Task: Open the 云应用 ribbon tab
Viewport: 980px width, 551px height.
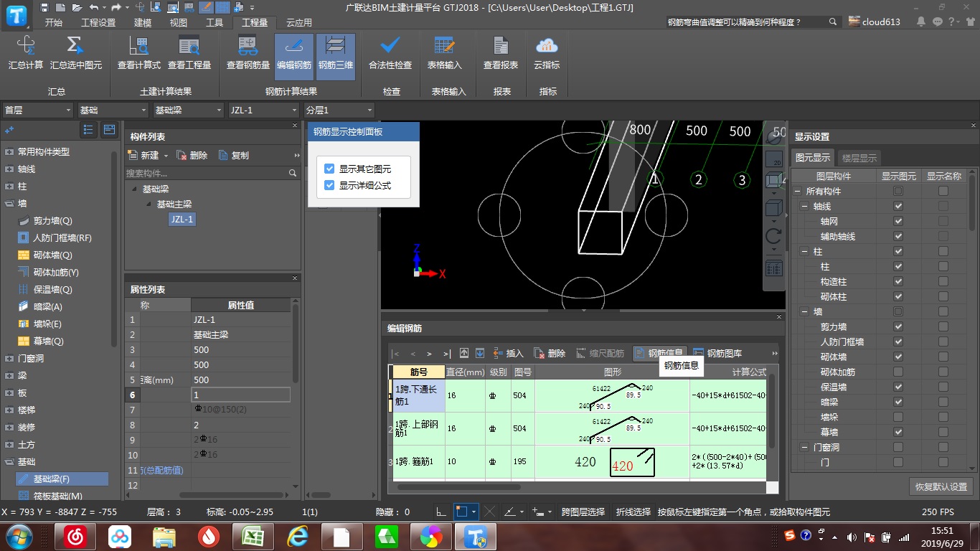Action: (299, 22)
